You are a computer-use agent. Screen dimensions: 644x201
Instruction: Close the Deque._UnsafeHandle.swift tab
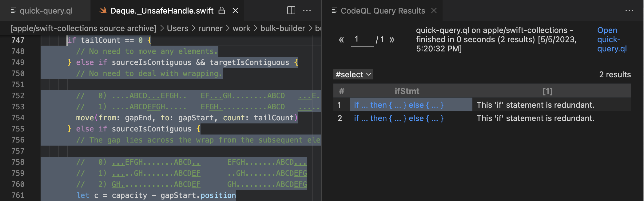(235, 11)
